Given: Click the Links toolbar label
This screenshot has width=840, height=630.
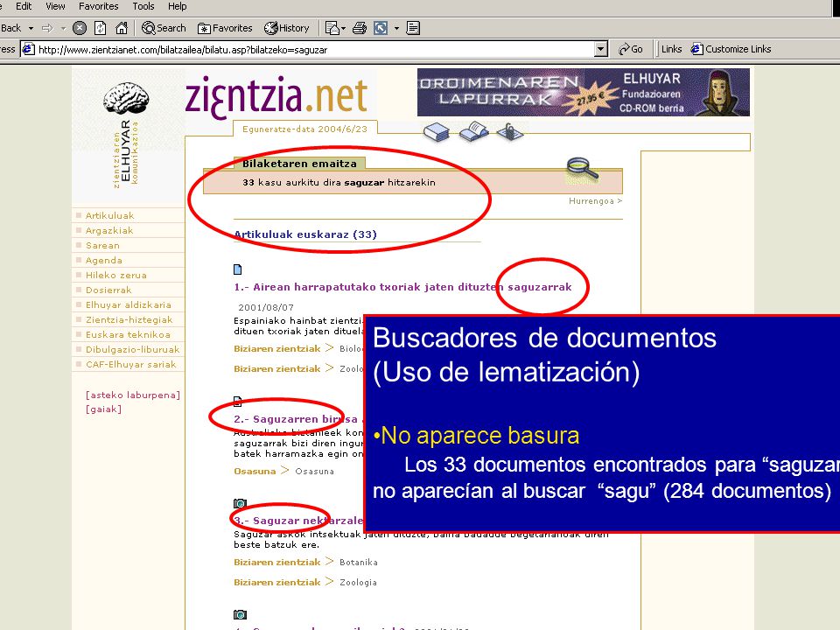Looking at the screenshot, I should pos(671,49).
